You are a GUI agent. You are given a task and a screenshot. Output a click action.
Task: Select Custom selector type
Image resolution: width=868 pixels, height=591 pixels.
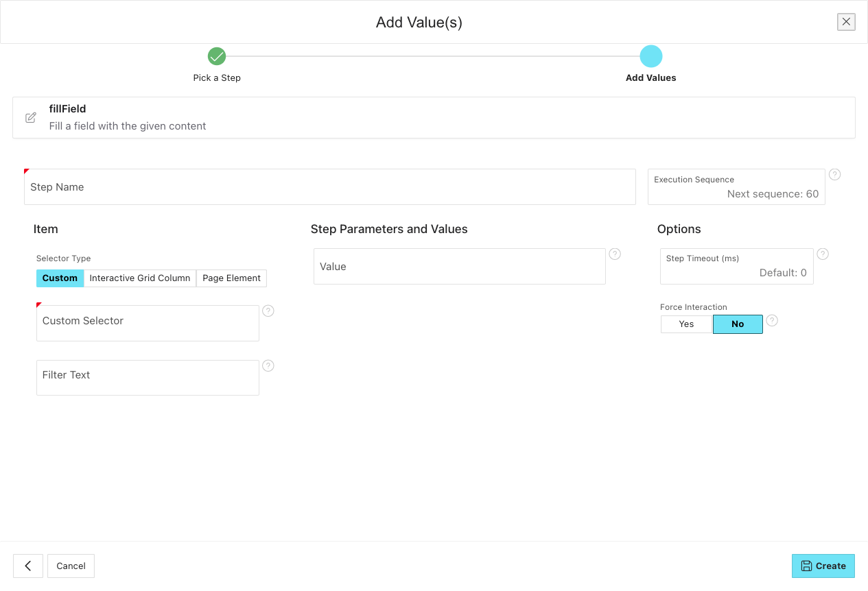[60, 278]
